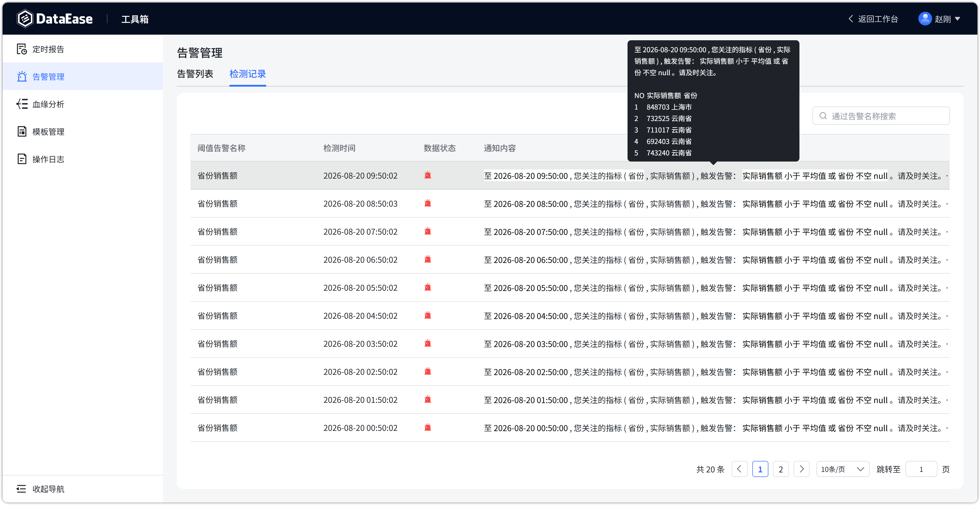Click 省份销售额 in the 03:50:02 row

pos(217,344)
